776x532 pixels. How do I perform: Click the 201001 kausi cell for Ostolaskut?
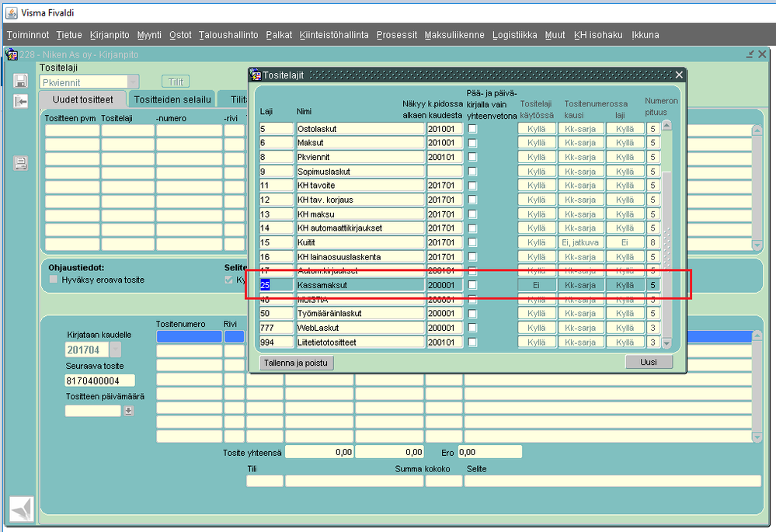(445, 129)
